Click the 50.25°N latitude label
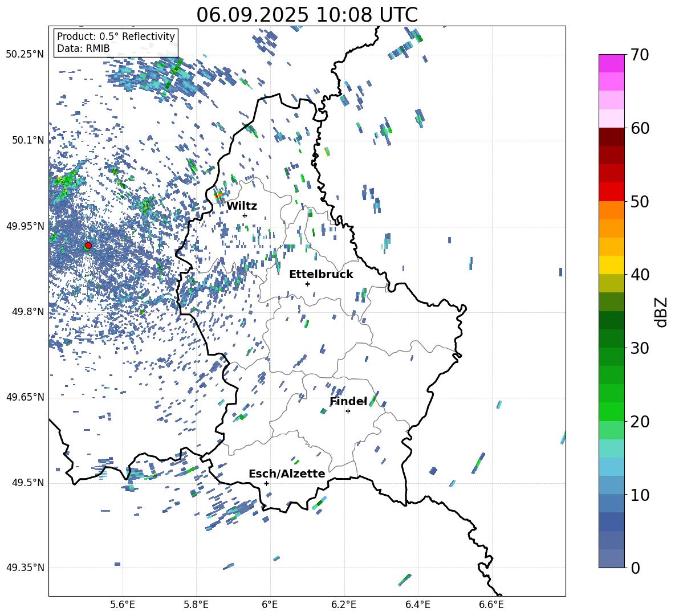Viewport: 675px width, 616px height. coord(25,55)
